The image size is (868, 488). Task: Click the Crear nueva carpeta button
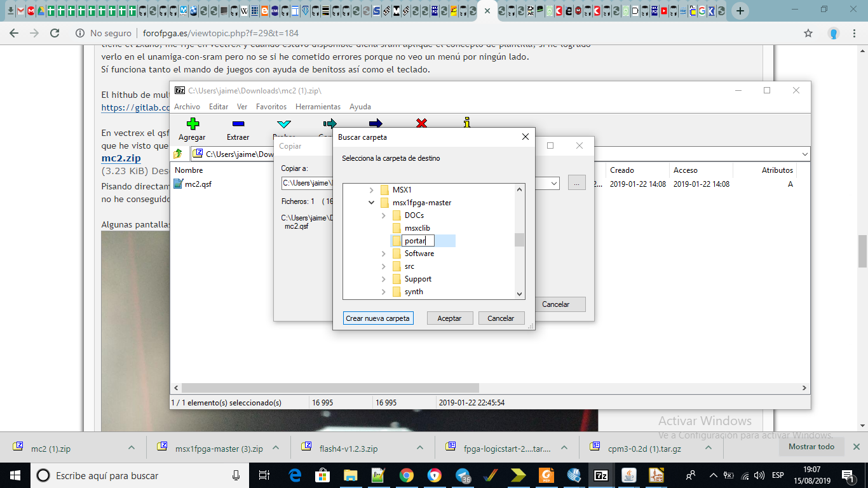point(378,318)
